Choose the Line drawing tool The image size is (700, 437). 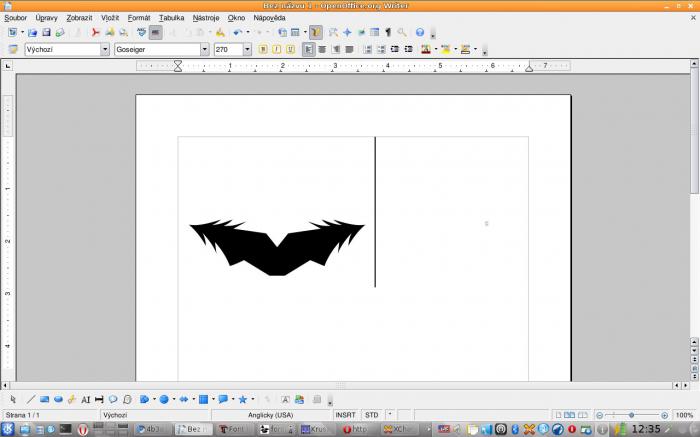pos(31,400)
